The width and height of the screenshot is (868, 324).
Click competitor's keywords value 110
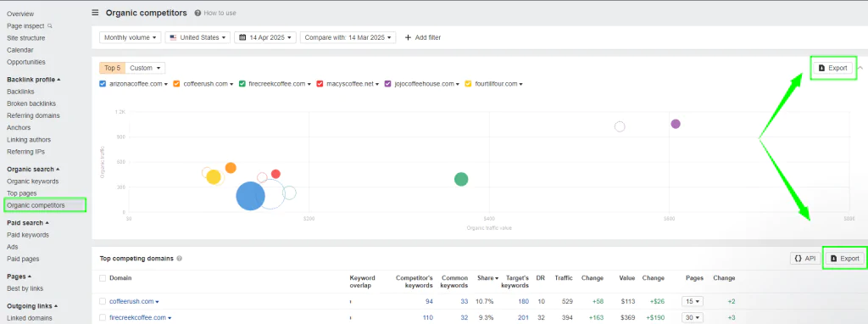pos(427,317)
